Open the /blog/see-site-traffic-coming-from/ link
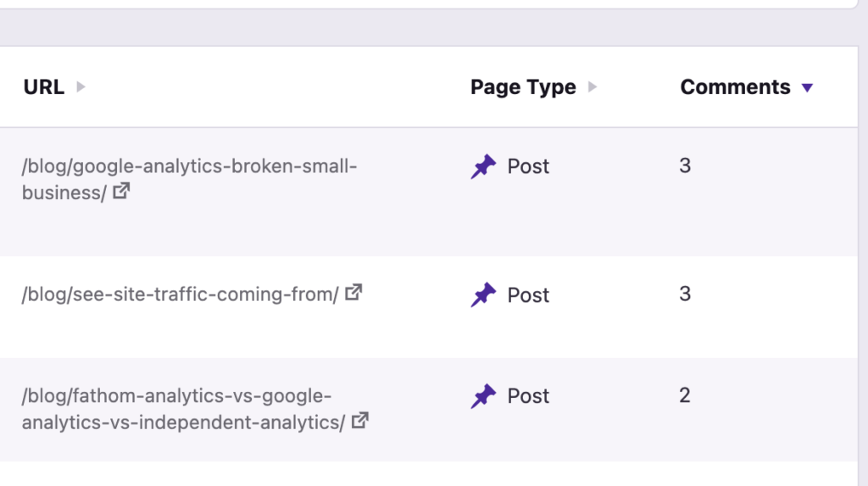868x486 pixels. point(180,294)
